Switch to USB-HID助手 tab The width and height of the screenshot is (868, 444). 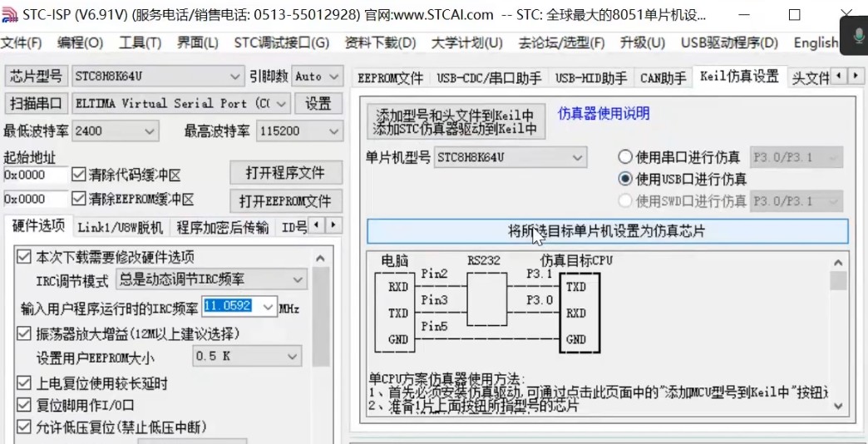pos(591,78)
